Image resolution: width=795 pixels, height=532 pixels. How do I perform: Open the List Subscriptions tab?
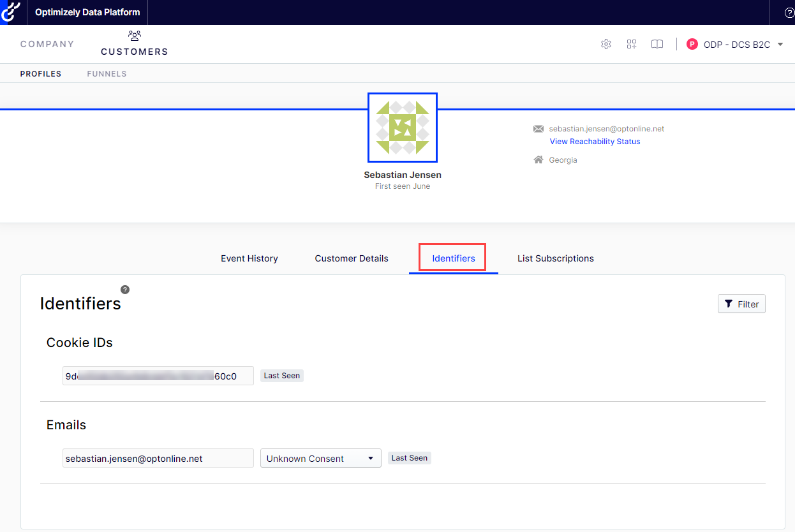556,258
